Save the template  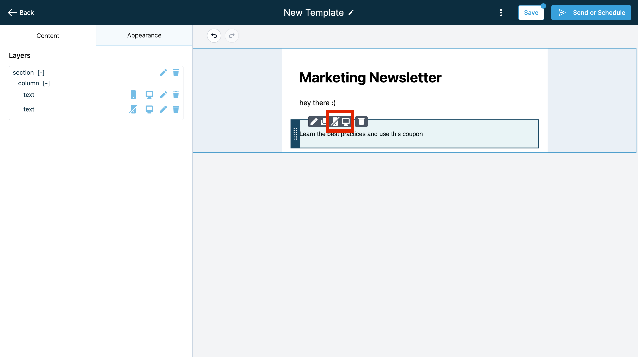(x=531, y=12)
